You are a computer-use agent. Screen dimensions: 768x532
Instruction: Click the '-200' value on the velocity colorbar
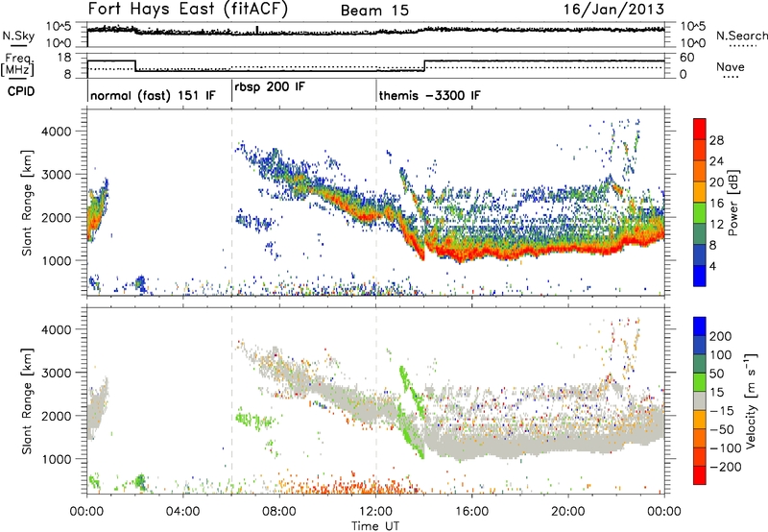(x=726, y=467)
